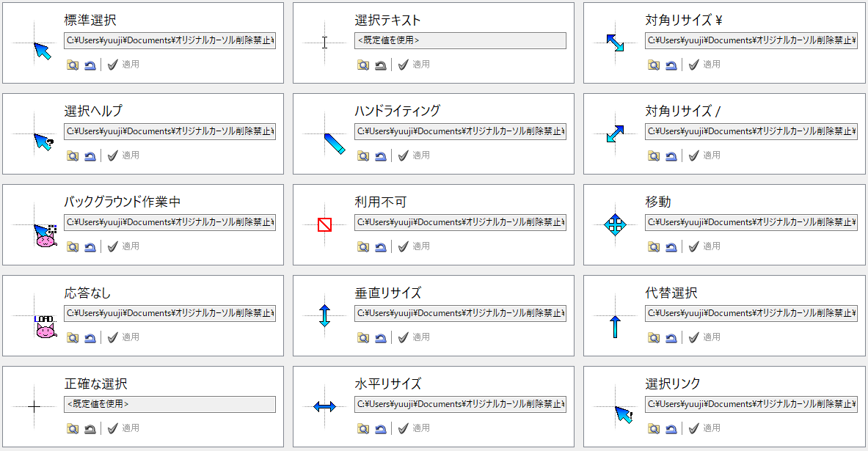
Task: Click the reset icon under 垂直リサイズ
Action: pos(380,337)
